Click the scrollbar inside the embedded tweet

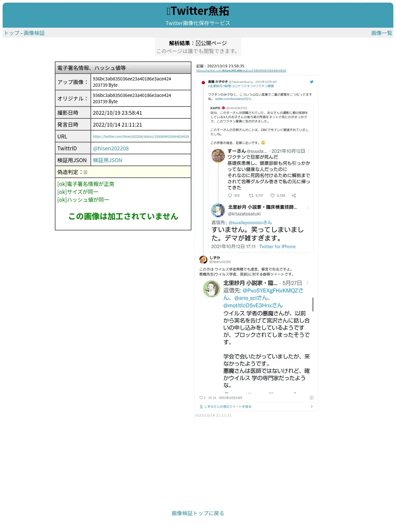coord(313,304)
